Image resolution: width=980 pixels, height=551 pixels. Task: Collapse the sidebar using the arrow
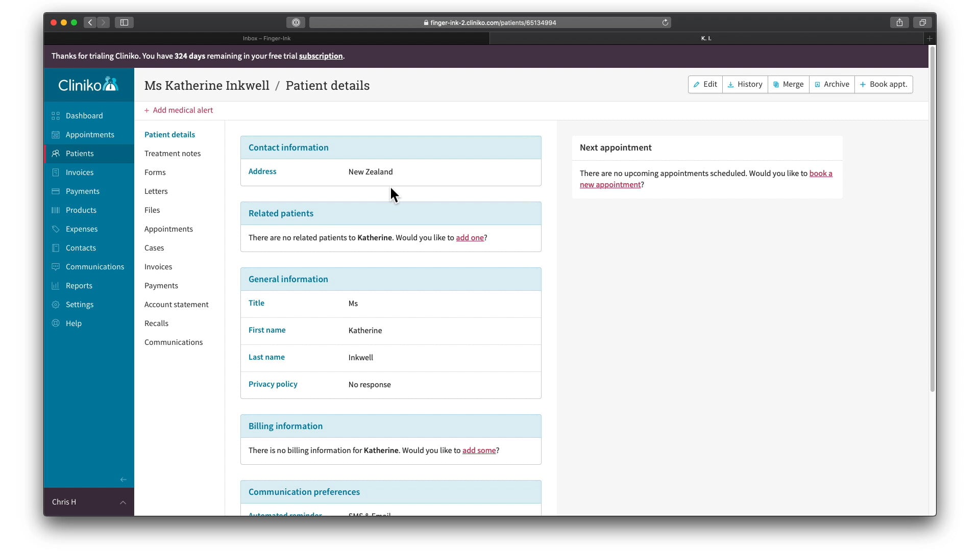pos(122,480)
